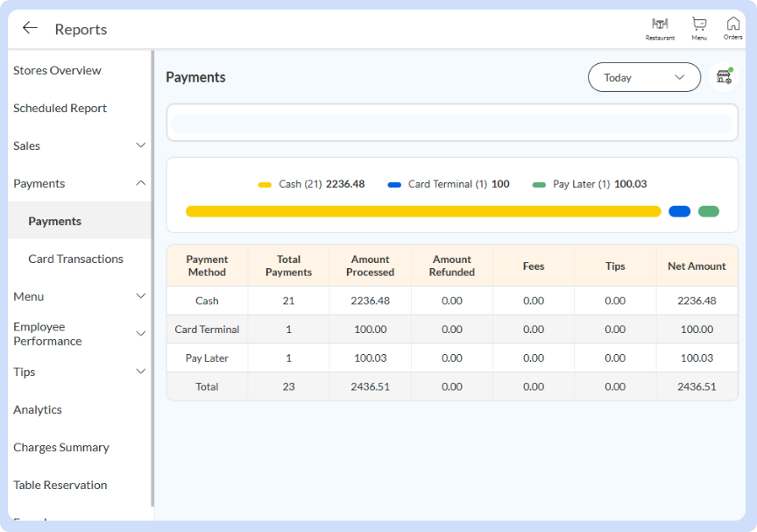Open the Restaurant view icon
This screenshot has width=757, height=532.
(x=660, y=28)
